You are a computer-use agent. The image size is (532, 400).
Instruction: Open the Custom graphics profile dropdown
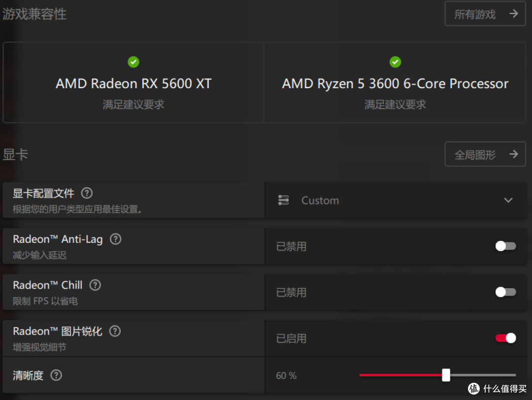click(x=395, y=200)
